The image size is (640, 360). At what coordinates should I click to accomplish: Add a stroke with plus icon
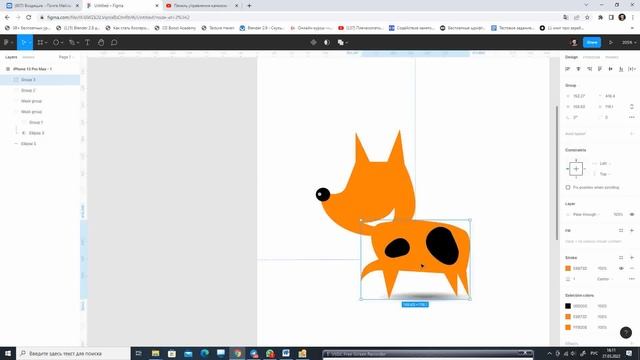tap(632, 258)
